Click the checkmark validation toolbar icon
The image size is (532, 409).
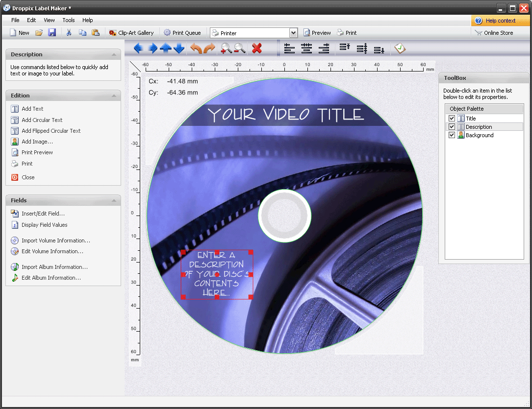coord(400,48)
